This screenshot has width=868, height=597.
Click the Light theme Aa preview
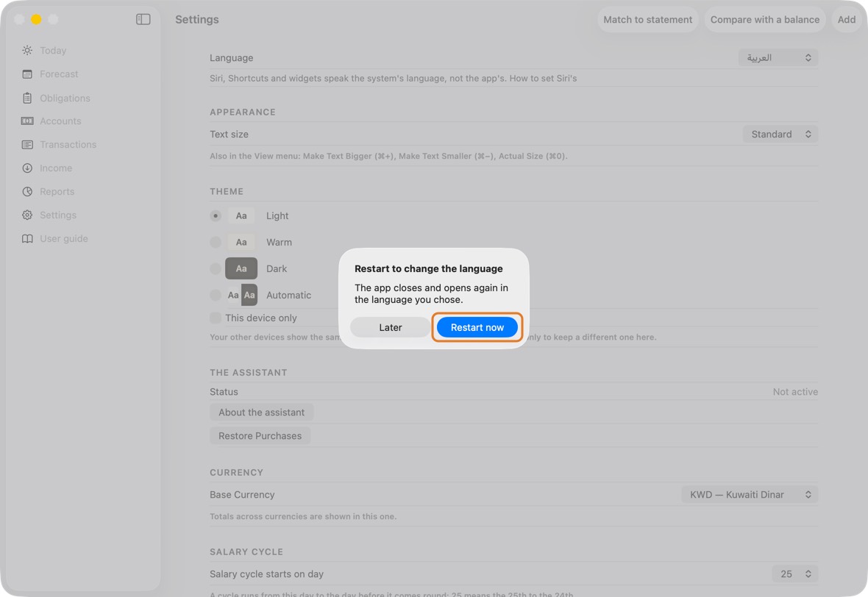[x=241, y=215]
